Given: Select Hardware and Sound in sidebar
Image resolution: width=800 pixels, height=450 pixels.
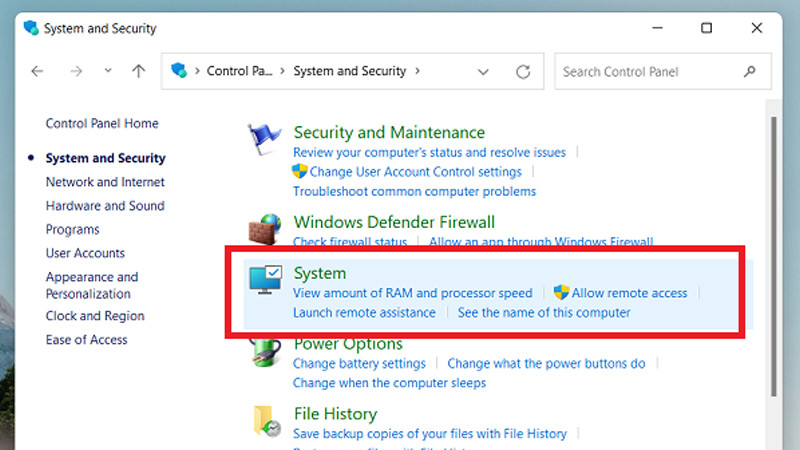Looking at the screenshot, I should pyautogui.click(x=105, y=206).
